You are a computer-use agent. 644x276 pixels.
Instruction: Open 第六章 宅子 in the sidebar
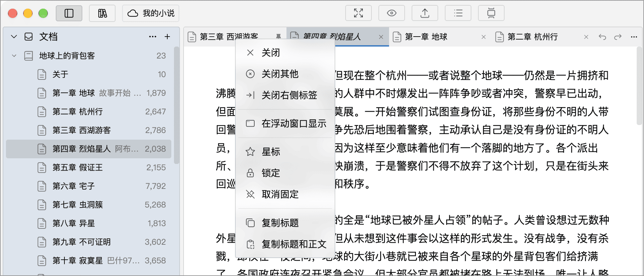89,186
